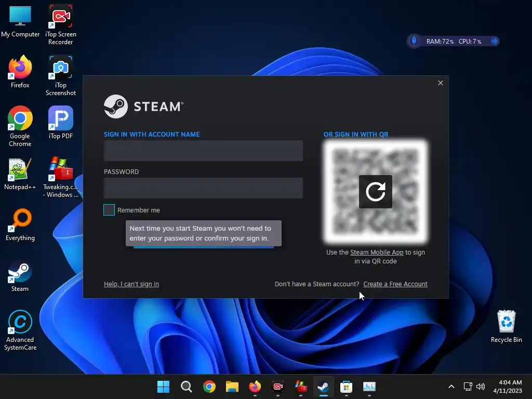Open the network status tray icon
Viewport: 532px width, 399px height.
click(468, 387)
